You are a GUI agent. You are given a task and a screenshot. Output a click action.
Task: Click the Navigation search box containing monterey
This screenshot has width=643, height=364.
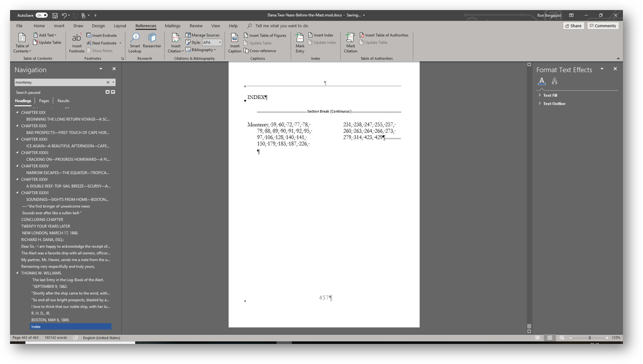click(60, 82)
